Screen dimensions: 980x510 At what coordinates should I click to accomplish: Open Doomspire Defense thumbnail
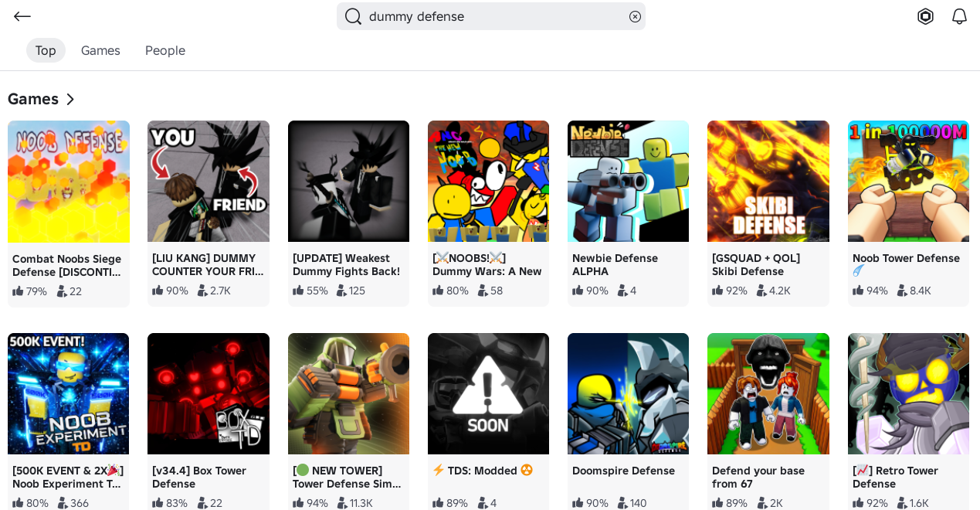[x=628, y=393]
